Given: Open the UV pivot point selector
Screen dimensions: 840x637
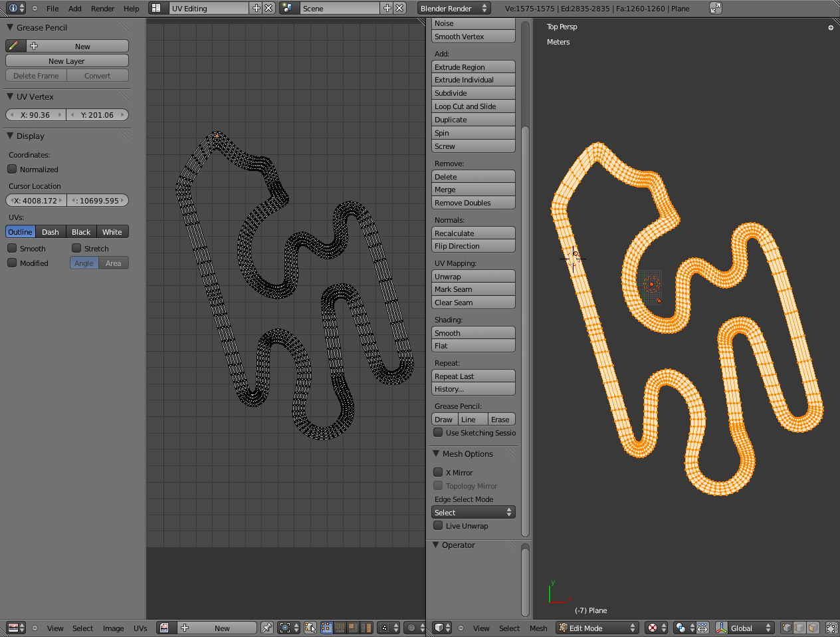Looking at the screenshot, I should (288, 628).
